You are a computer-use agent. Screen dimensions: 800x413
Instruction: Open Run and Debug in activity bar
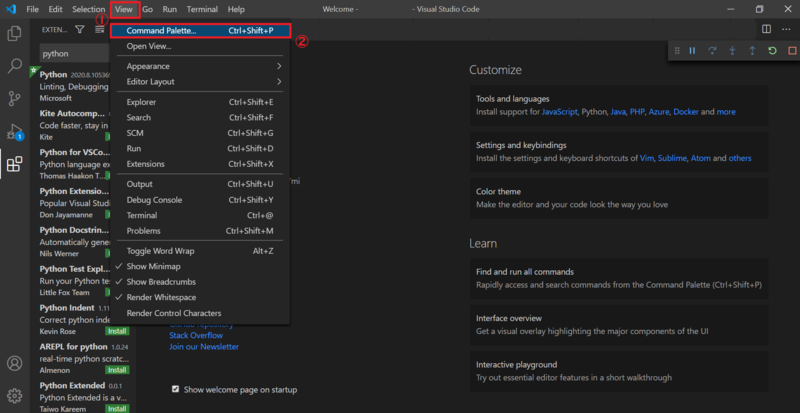tap(14, 132)
